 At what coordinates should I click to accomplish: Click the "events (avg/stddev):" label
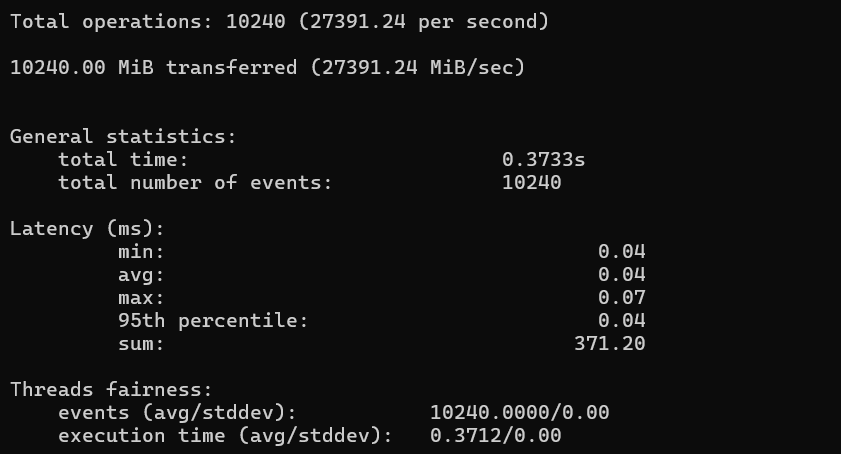(177, 412)
